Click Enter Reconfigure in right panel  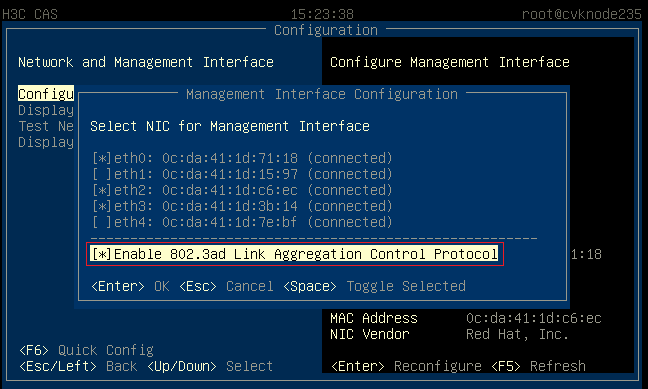coord(406,366)
